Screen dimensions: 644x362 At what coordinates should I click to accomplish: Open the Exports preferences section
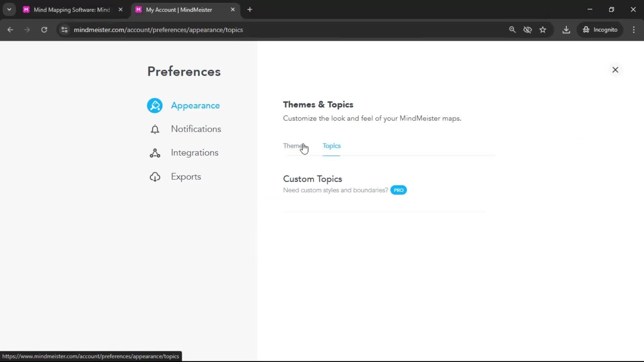click(x=186, y=177)
